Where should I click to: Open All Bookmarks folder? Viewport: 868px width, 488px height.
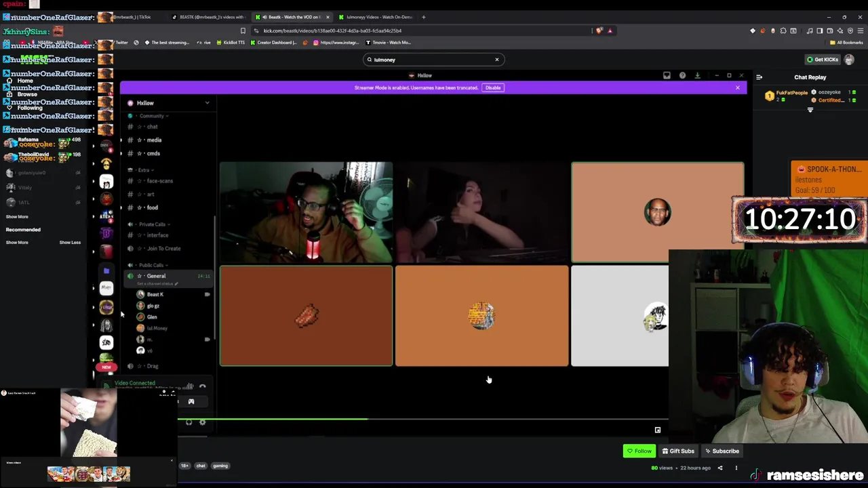coord(846,43)
